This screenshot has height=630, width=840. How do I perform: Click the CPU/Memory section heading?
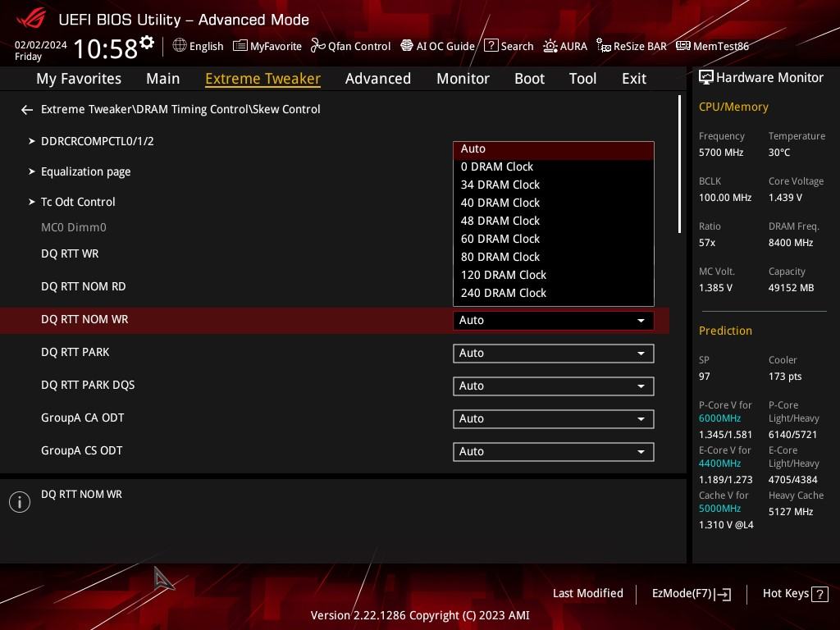733,107
